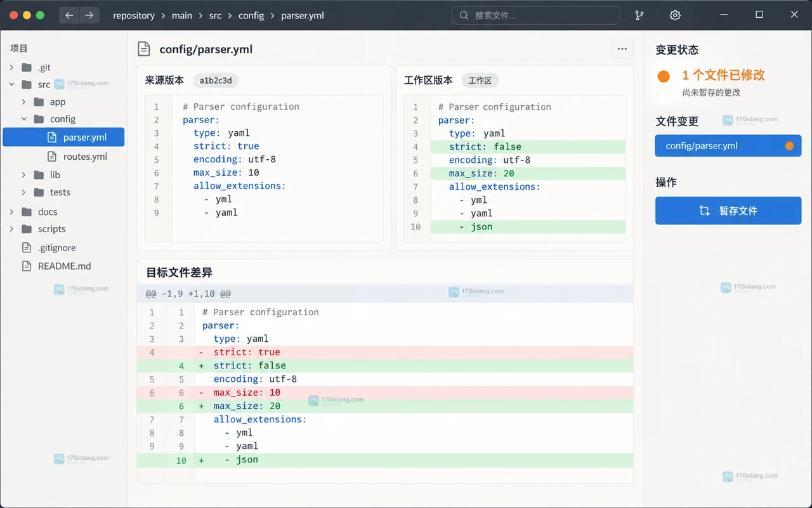Click the config folder icon

pyautogui.click(x=39, y=119)
